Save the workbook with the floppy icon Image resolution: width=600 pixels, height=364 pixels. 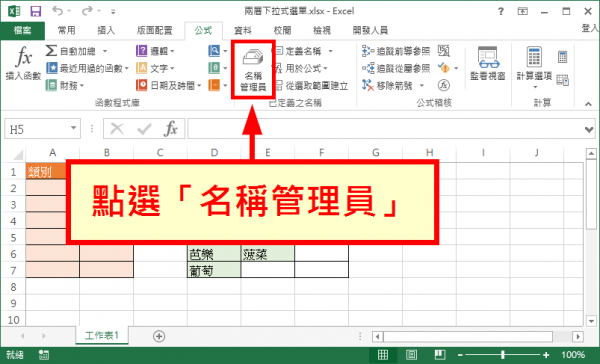[36, 11]
